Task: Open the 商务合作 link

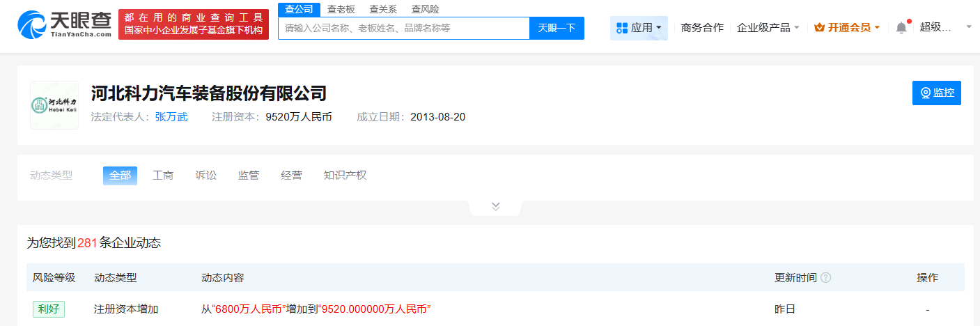Action: (x=702, y=28)
